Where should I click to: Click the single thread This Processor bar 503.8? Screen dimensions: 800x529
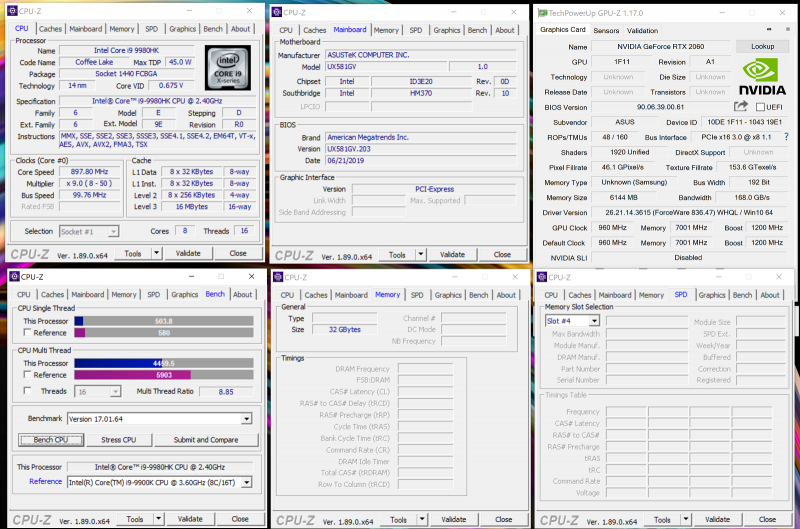pyautogui.click(x=164, y=321)
